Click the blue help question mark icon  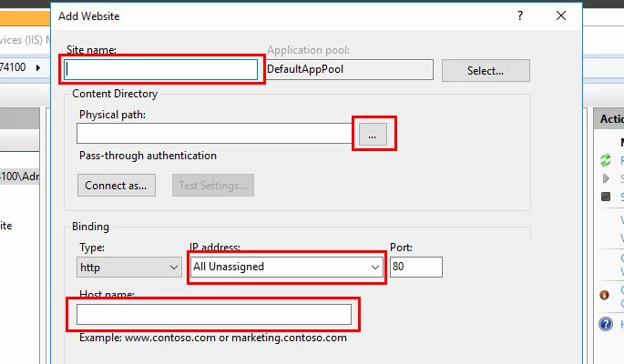click(x=606, y=324)
